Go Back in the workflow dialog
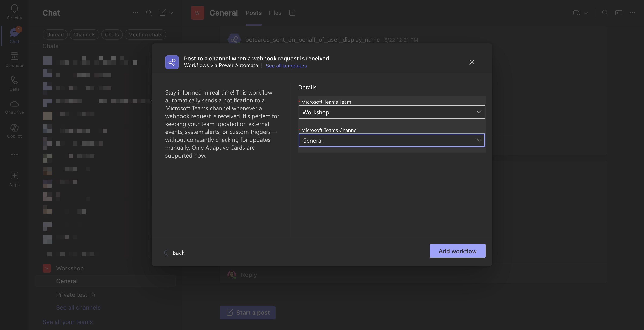 pos(174,253)
